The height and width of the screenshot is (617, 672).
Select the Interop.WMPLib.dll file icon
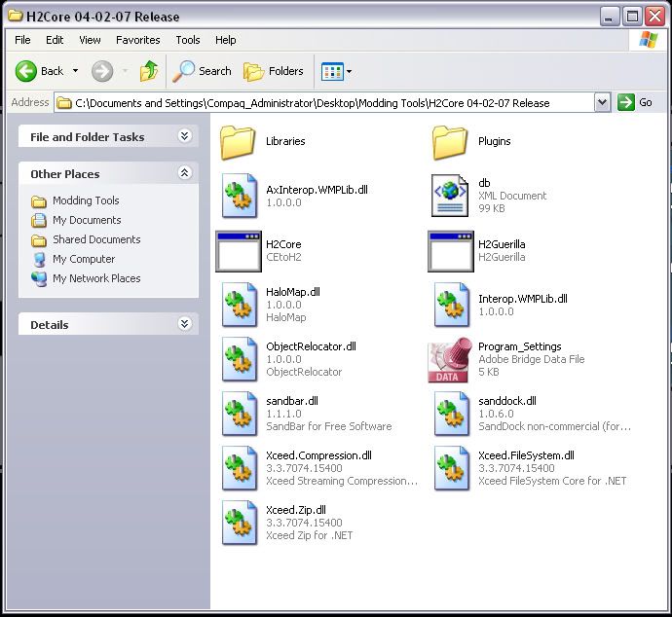click(451, 305)
